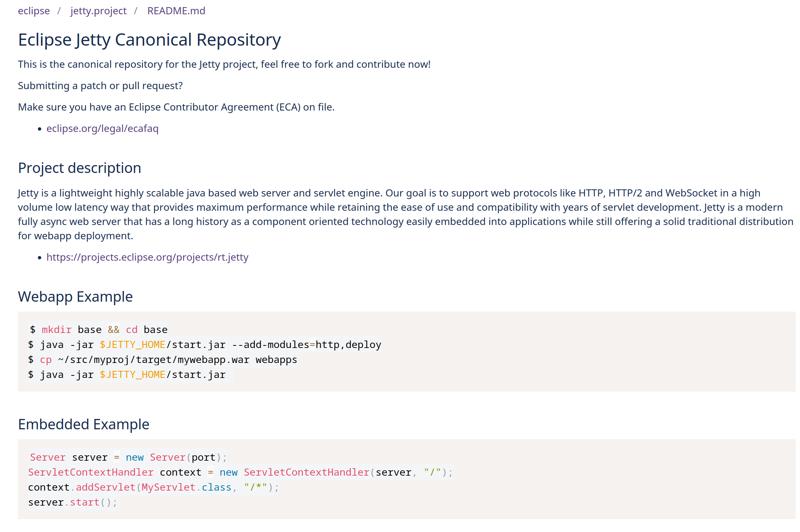Click the cp mywebapp.war code line
Image resolution: width=800 pixels, height=532 pixels.
pos(162,360)
